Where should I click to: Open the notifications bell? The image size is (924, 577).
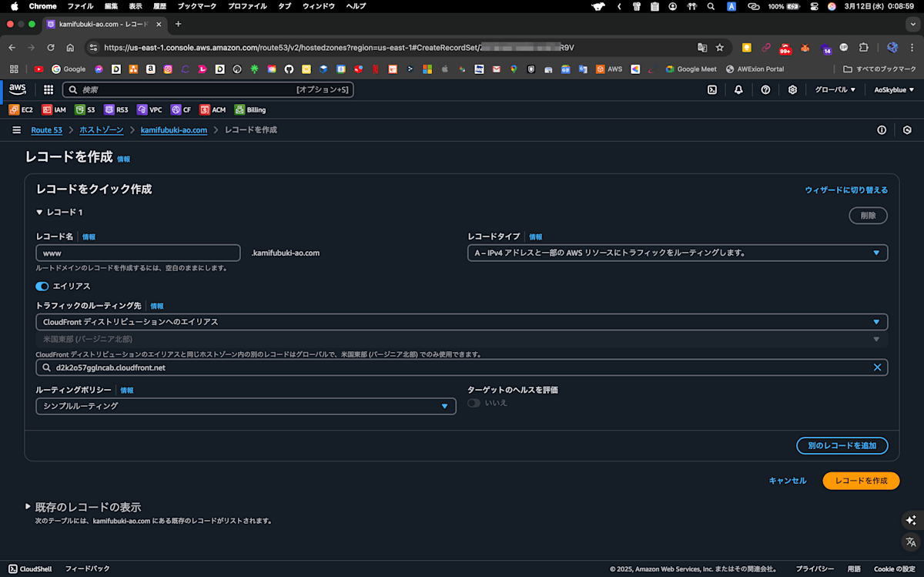738,89
